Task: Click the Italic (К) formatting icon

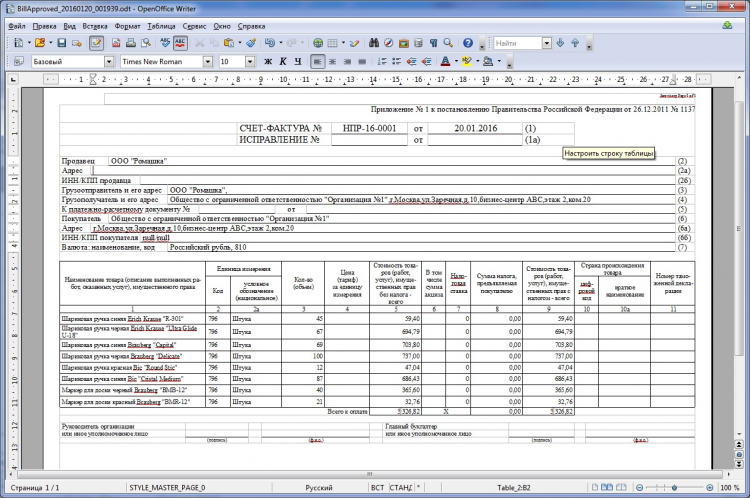Action: tap(284, 62)
